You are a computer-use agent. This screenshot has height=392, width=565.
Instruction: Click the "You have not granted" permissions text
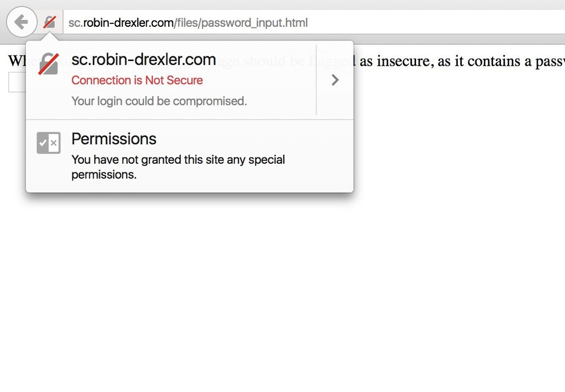click(178, 160)
